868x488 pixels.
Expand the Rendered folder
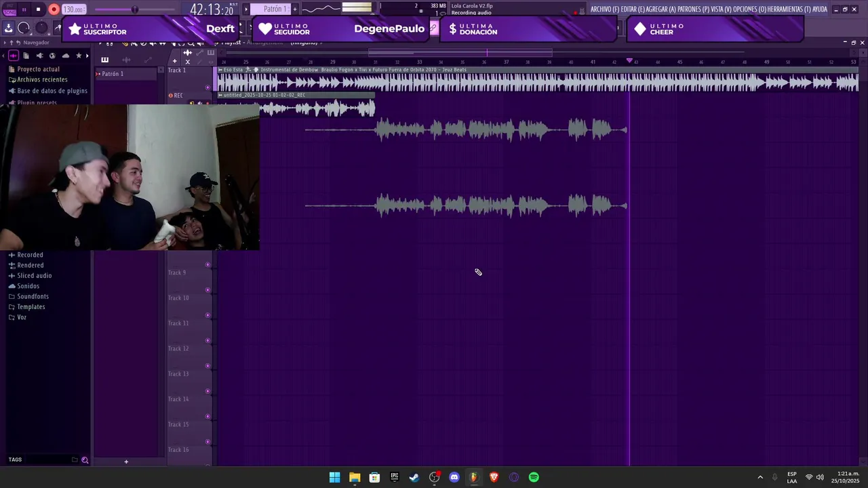[x=30, y=265]
